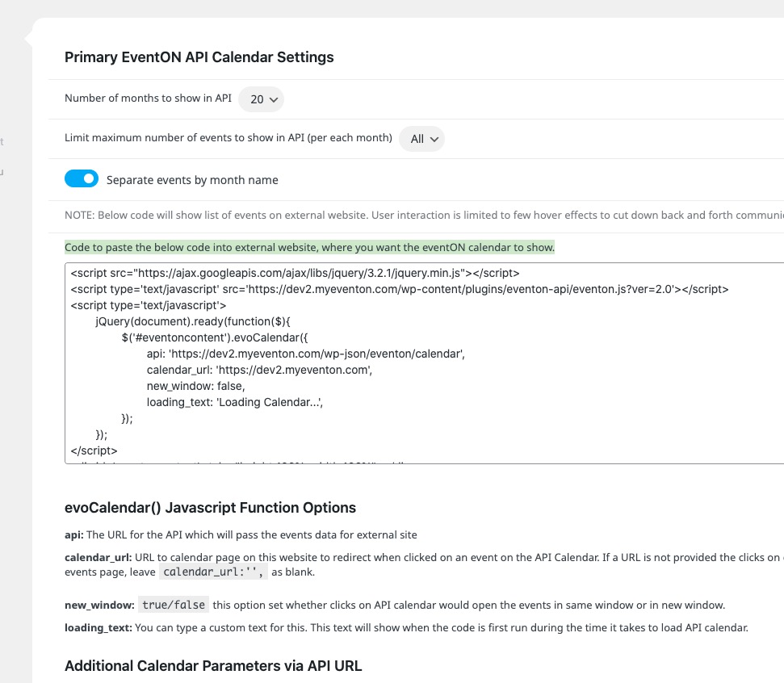The height and width of the screenshot is (683, 784).
Task: Click the jquery.min.js script line in the code box
Action: point(295,273)
